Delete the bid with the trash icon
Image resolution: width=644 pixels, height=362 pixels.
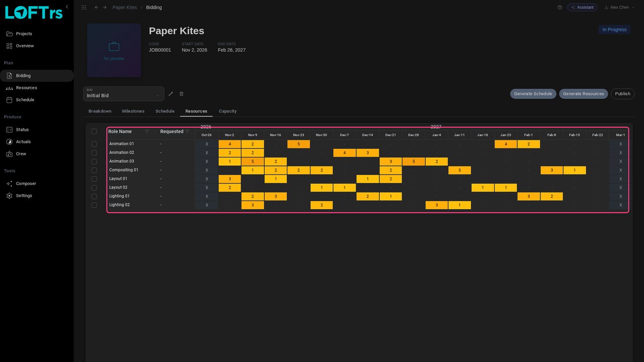tap(182, 94)
